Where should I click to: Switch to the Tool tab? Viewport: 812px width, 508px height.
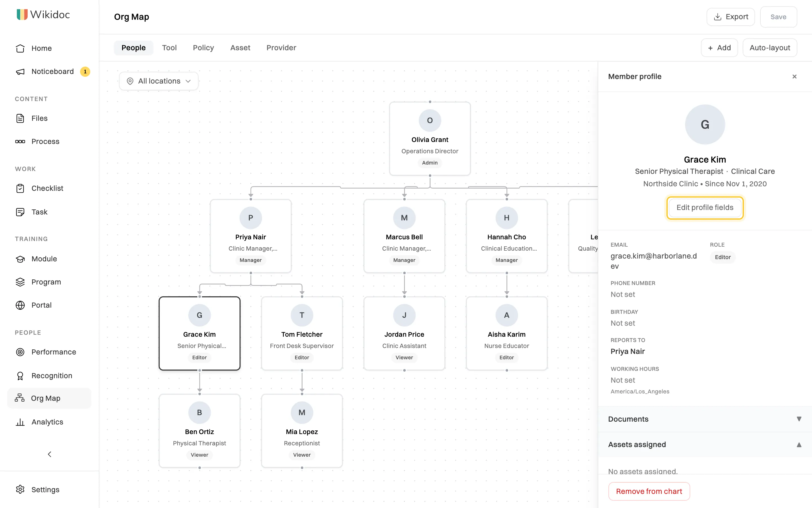tap(169, 48)
